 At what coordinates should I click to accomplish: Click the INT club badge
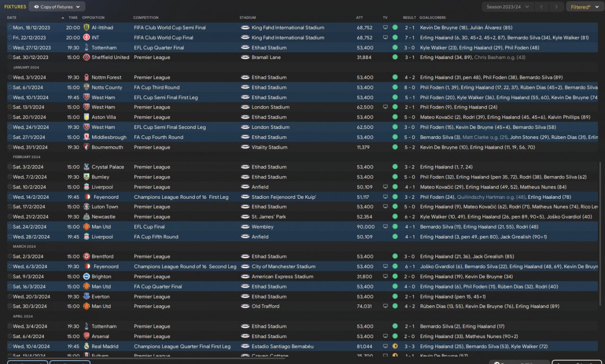pos(86,38)
